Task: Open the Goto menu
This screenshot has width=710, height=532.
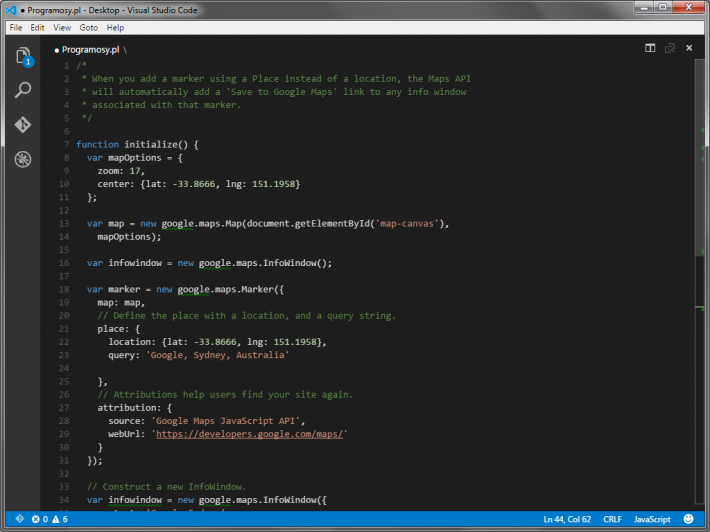Action: pos(89,28)
